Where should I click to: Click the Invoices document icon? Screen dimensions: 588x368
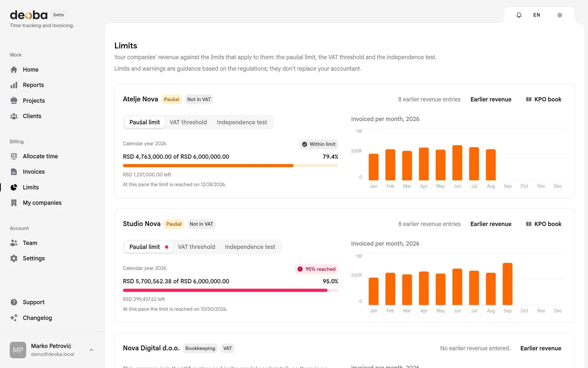click(x=14, y=172)
